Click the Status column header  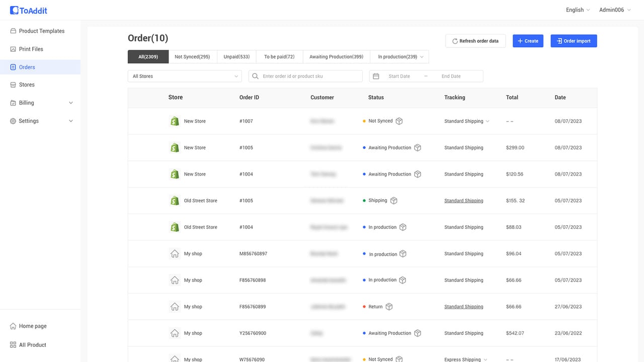pos(376,98)
